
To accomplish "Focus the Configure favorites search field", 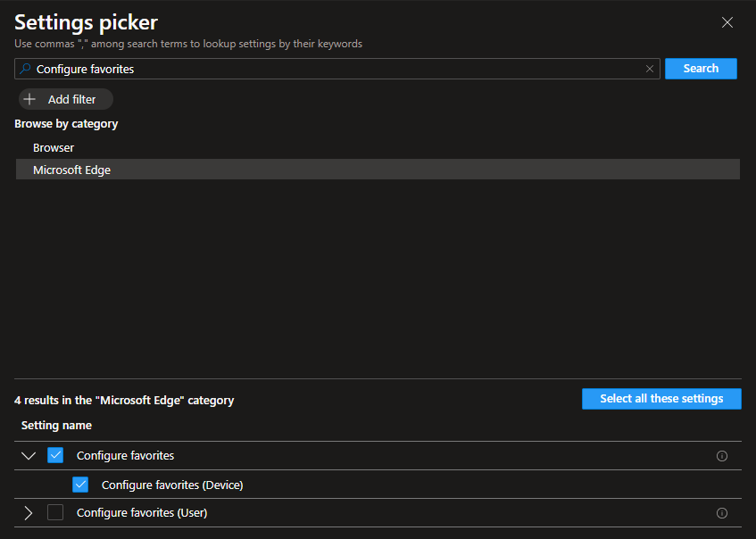I will (339, 69).
